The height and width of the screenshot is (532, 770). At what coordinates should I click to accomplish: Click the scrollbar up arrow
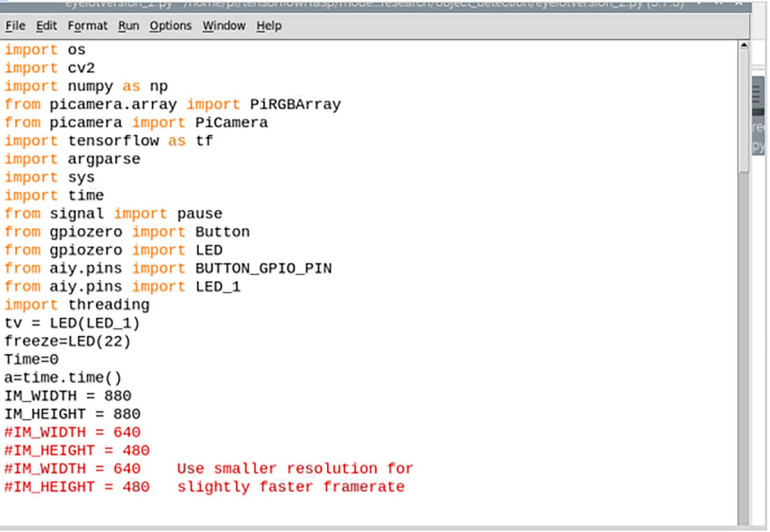[x=743, y=46]
